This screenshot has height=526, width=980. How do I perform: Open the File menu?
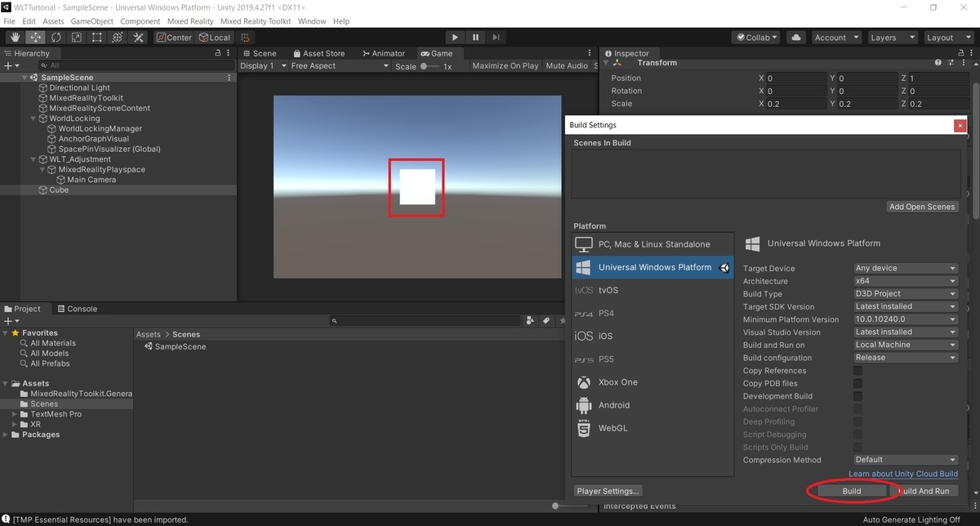click(x=10, y=21)
